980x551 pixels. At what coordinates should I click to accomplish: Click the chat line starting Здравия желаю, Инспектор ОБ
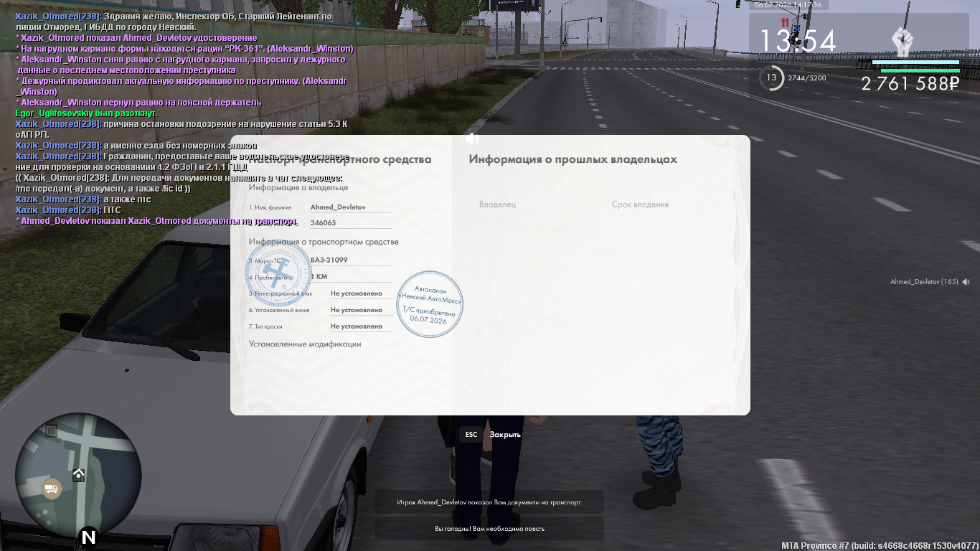[x=174, y=22]
